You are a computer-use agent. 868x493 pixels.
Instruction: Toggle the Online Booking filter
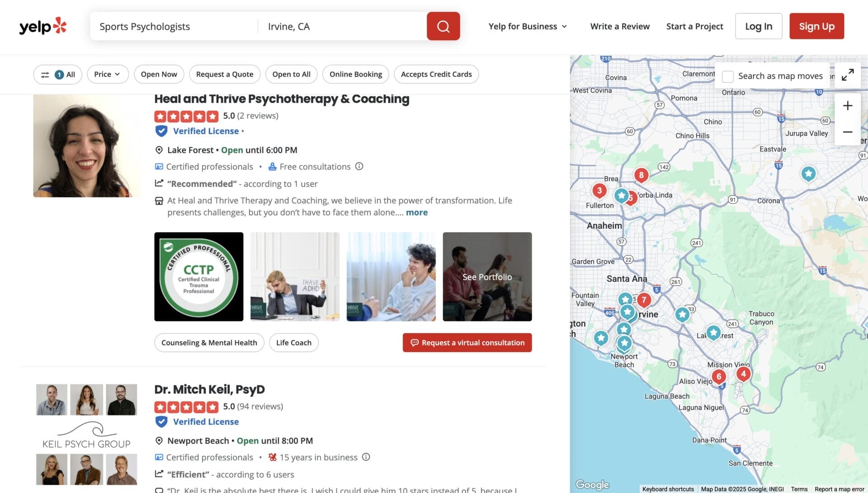click(355, 74)
